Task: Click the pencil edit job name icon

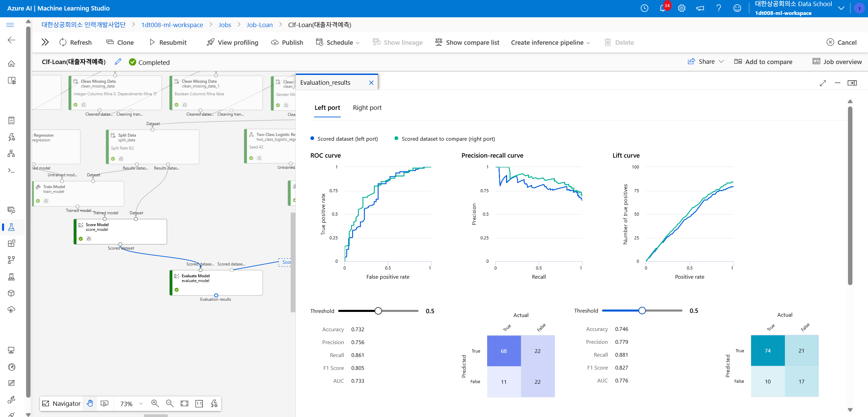Action: click(x=118, y=62)
